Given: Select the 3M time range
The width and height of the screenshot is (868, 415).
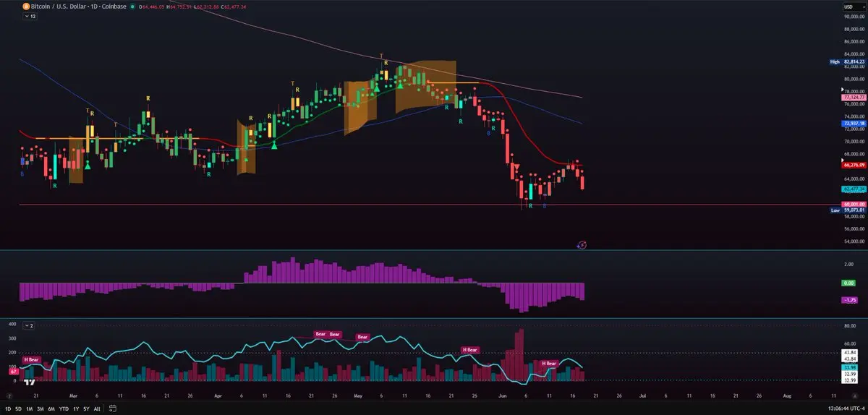Looking at the screenshot, I should [41, 408].
